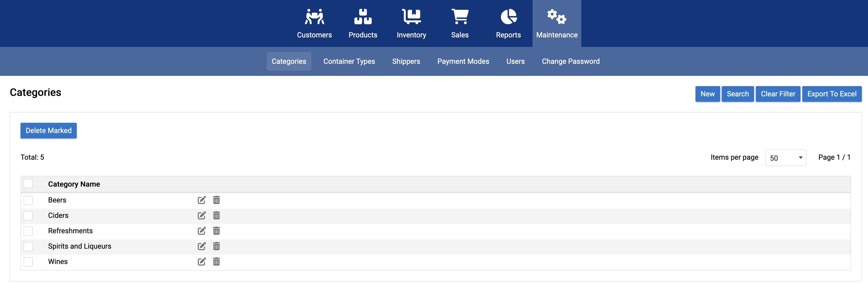Mark the Refreshments row checkbox

(28, 231)
